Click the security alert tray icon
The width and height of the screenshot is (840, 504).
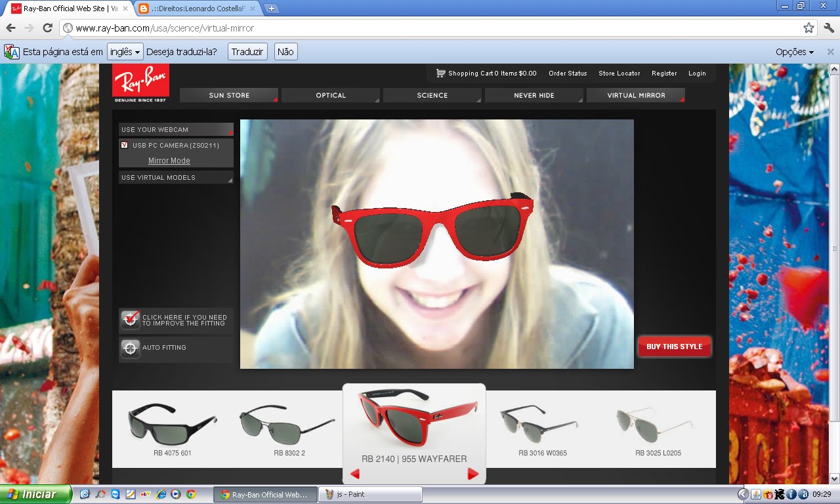pyautogui.click(x=768, y=494)
